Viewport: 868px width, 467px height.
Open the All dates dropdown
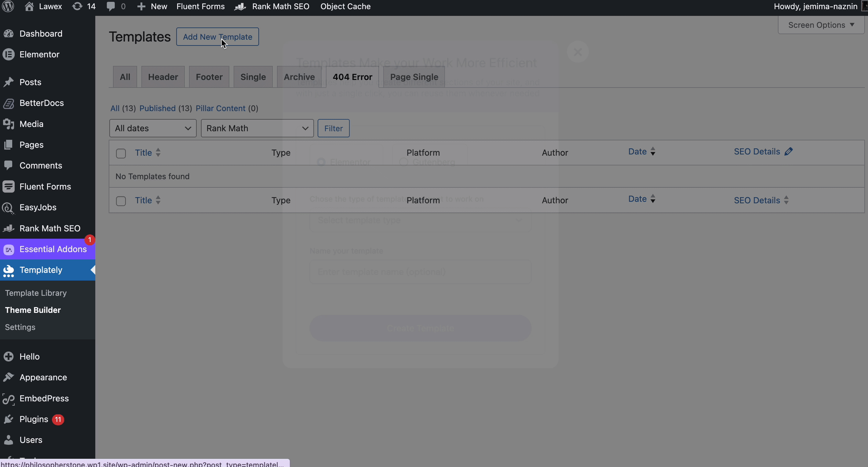(x=153, y=128)
